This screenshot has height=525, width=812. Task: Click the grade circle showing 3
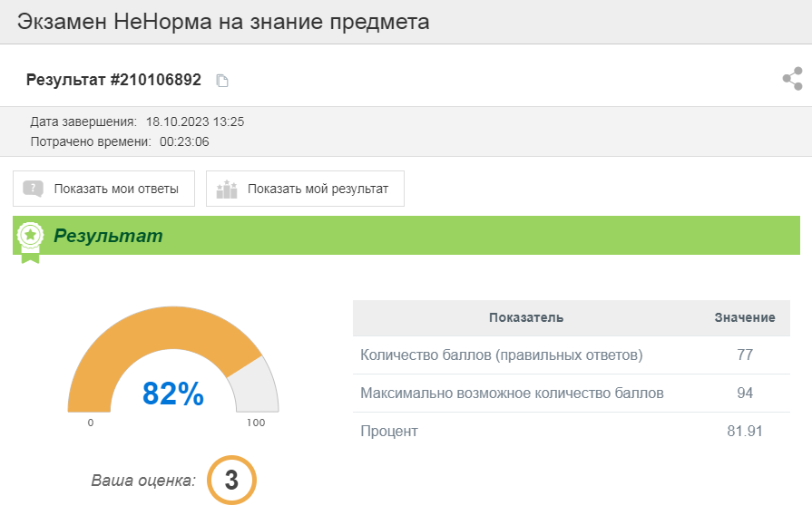(x=231, y=480)
